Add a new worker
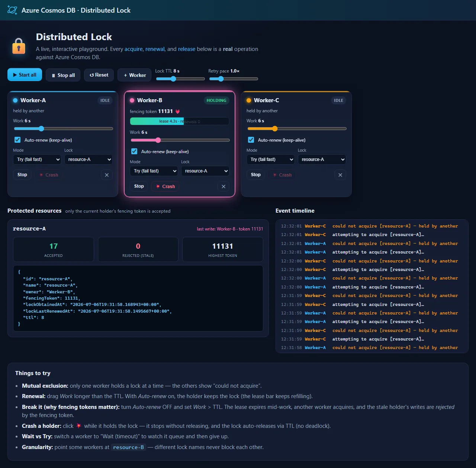476x468 pixels. click(x=135, y=75)
